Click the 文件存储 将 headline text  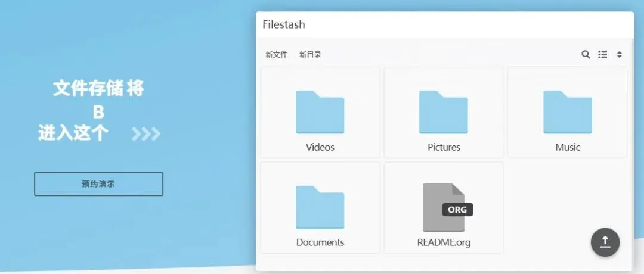pos(98,89)
